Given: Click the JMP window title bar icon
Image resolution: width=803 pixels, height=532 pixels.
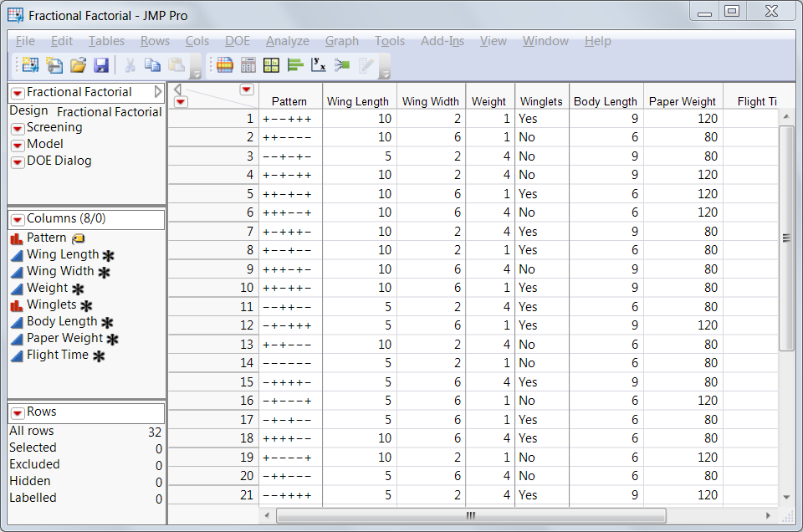Looking at the screenshot, I should coord(16,15).
